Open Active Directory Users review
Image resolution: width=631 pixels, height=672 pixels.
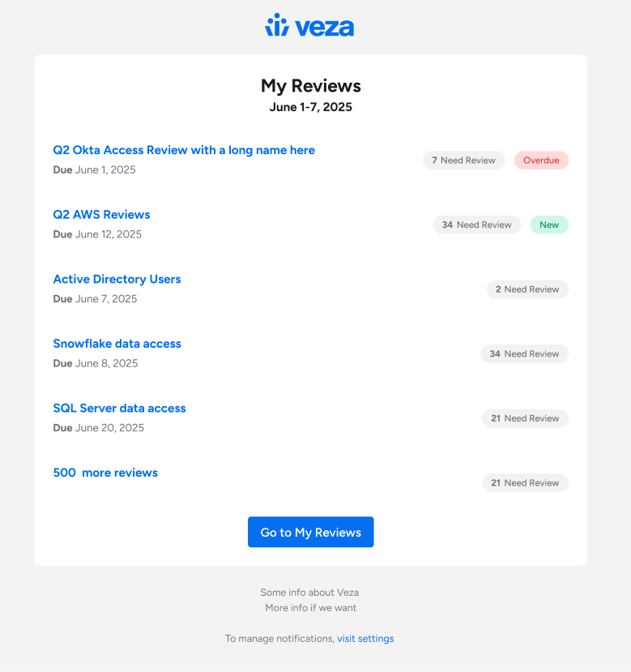[117, 279]
